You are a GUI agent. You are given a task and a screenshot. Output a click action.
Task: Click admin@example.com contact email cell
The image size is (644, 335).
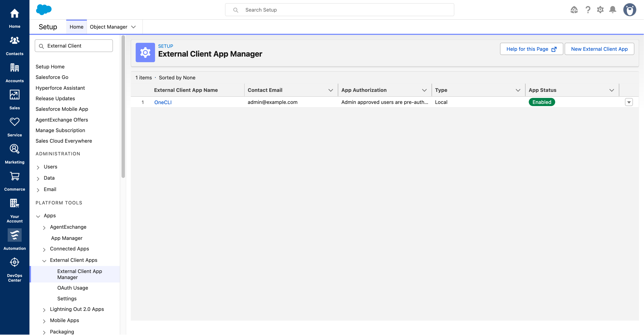coord(272,102)
